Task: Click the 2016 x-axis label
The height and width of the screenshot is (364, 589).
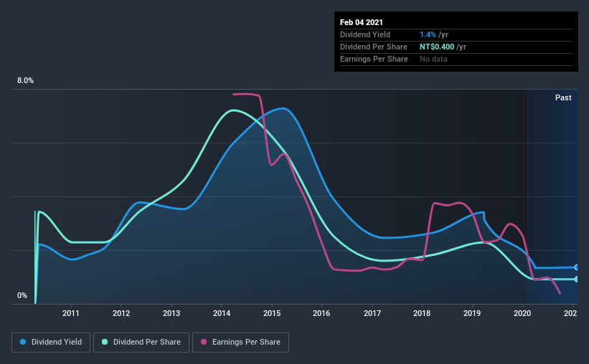Action: pyautogui.click(x=321, y=313)
